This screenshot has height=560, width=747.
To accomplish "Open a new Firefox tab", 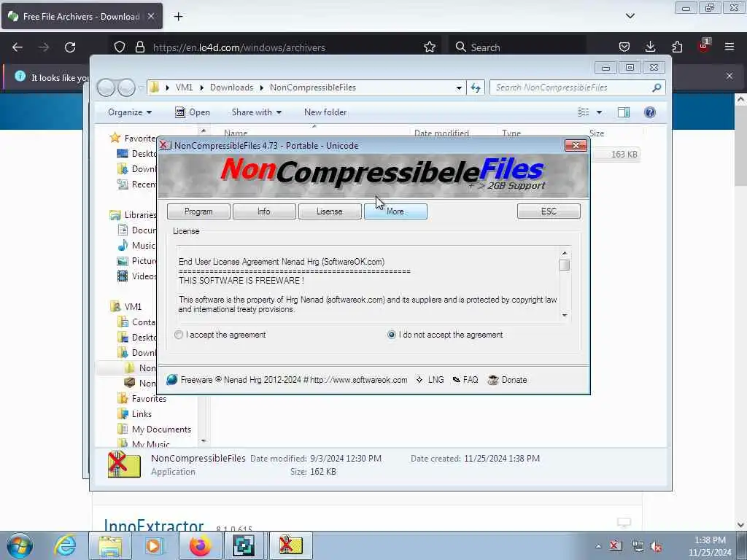I will coord(178,17).
